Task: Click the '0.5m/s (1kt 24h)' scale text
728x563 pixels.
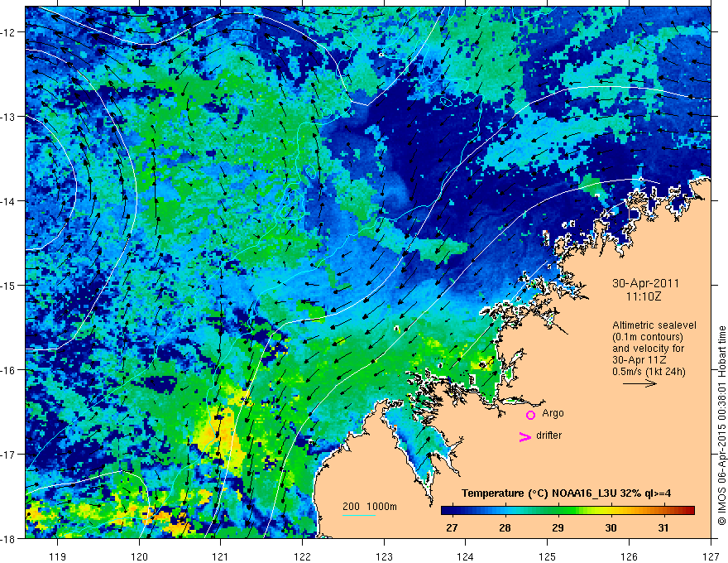Action: [x=649, y=371]
